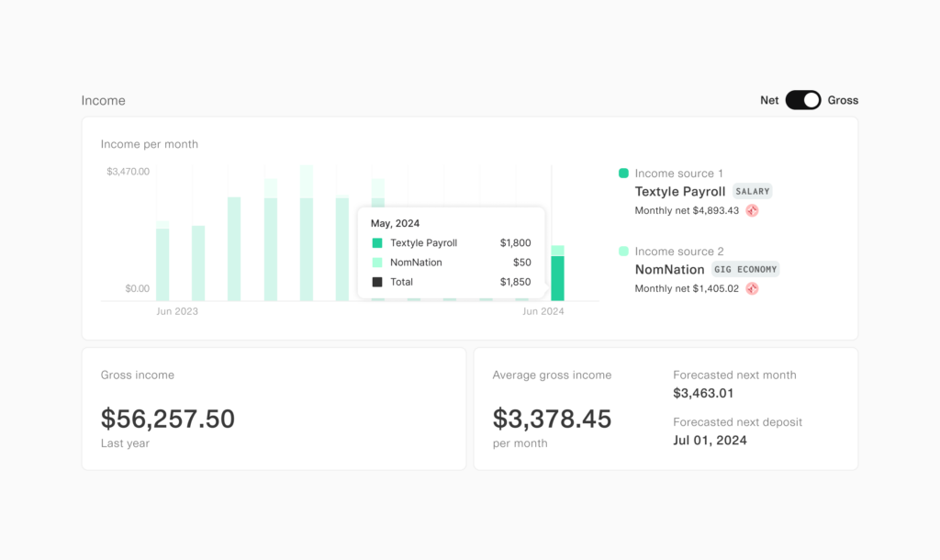This screenshot has height=560, width=940.
Task: Click the SALARY tag badge
Action: click(x=753, y=192)
